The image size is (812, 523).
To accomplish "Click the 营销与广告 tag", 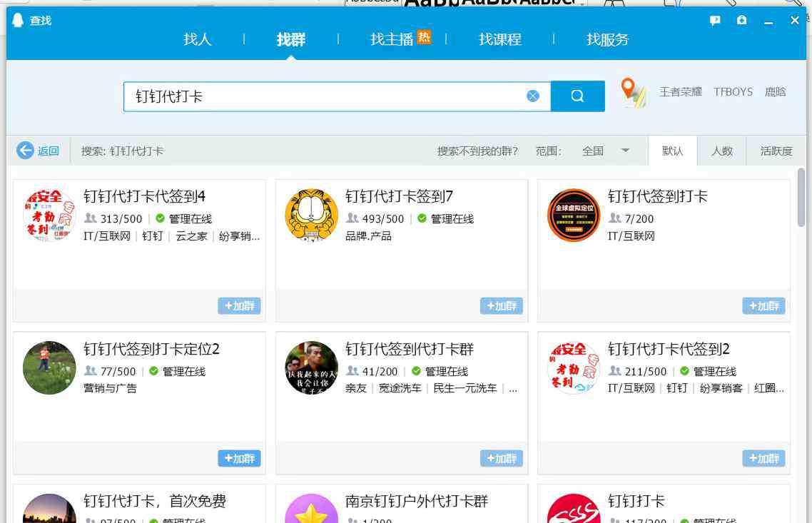I will [110, 388].
